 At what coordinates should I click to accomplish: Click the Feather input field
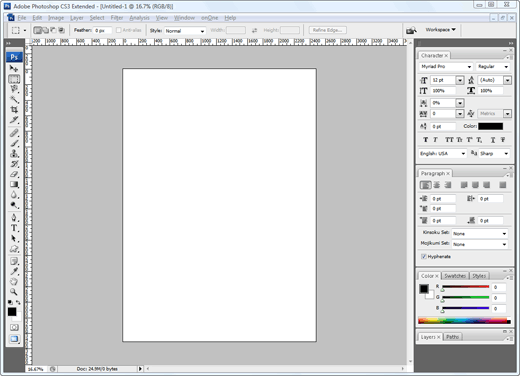pyautogui.click(x=102, y=30)
